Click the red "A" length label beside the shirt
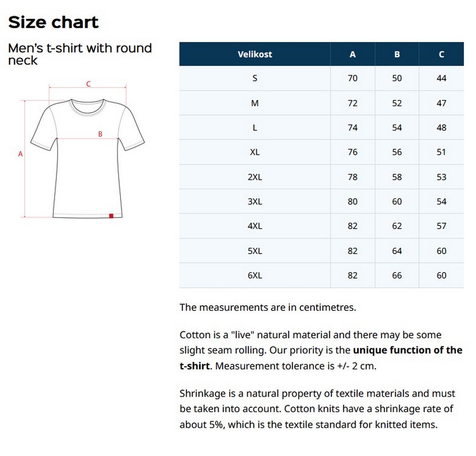This screenshot has height=456, width=476. click(21, 154)
